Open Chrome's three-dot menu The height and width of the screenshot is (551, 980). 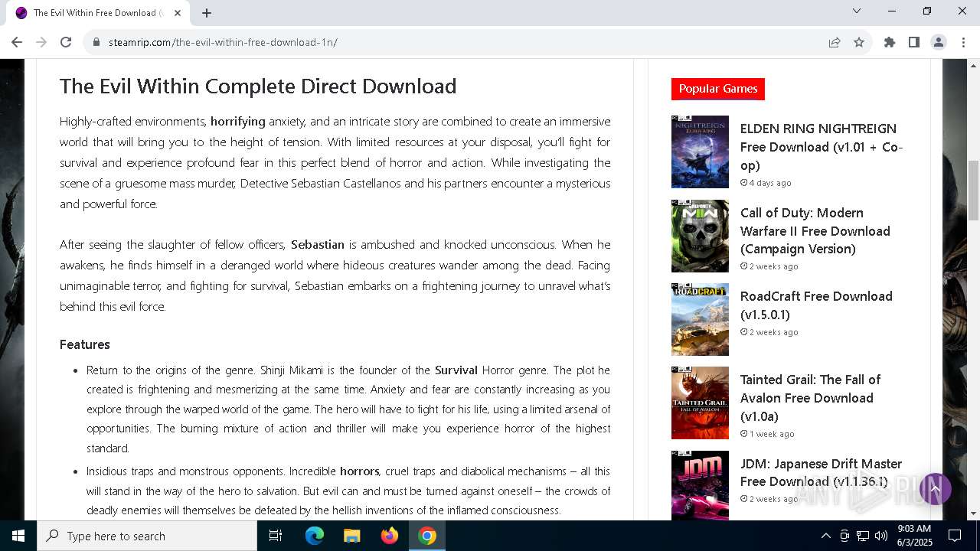(x=963, y=42)
